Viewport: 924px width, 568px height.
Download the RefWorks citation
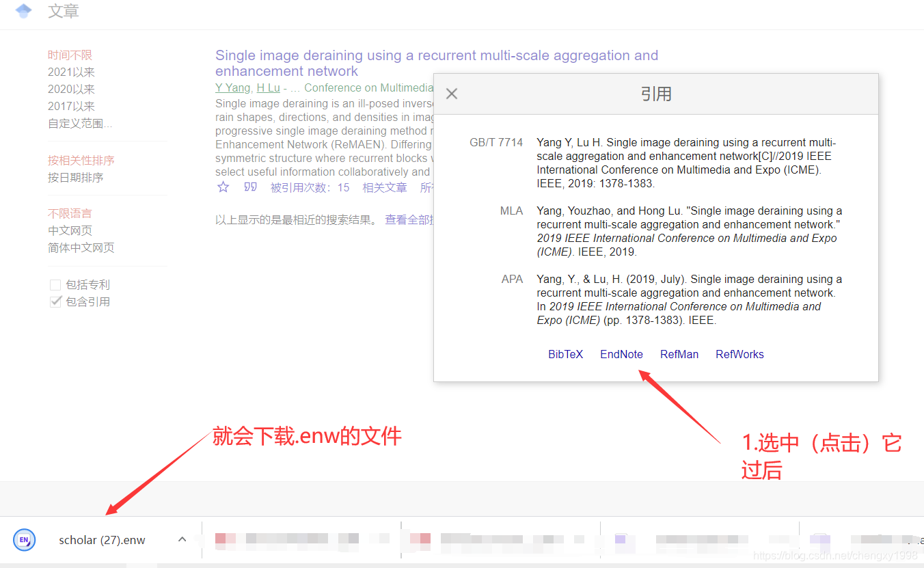pos(739,354)
